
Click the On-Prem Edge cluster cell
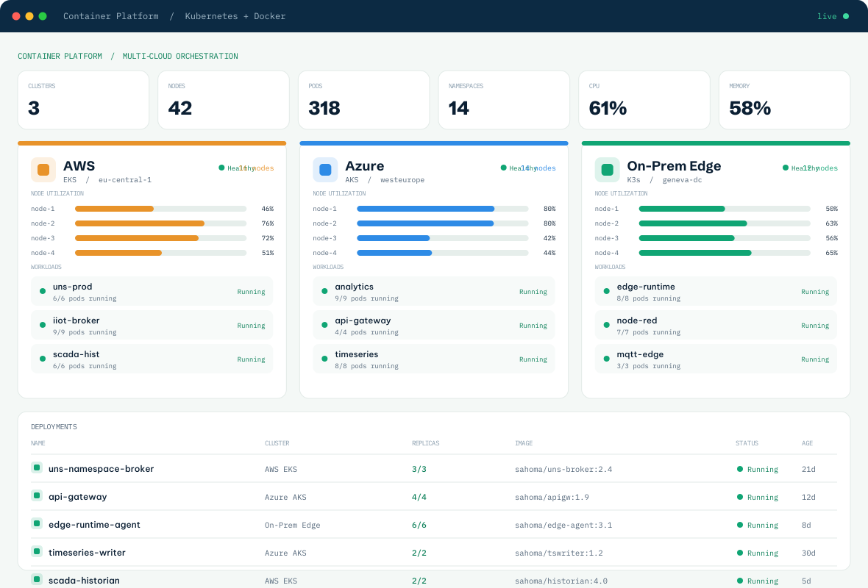[x=292, y=525]
